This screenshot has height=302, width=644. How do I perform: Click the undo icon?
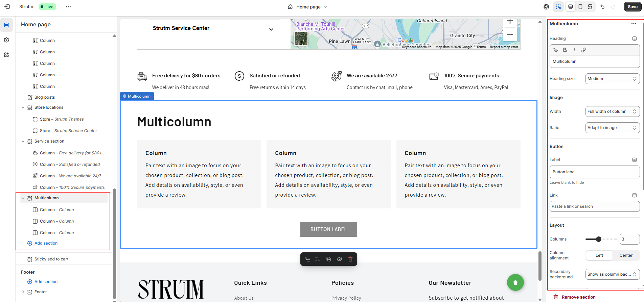coord(602,7)
